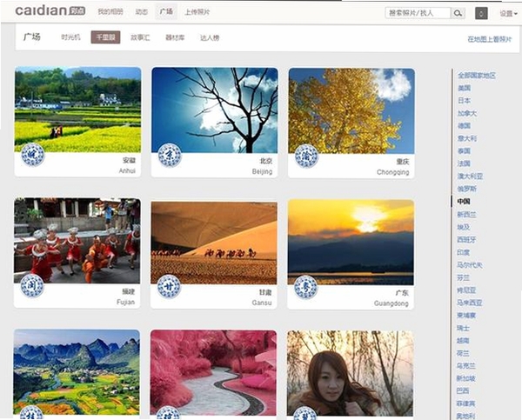Screen dimensions: 522x420
Task: Click the search magnifier icon
Action: tap(458, 13)
